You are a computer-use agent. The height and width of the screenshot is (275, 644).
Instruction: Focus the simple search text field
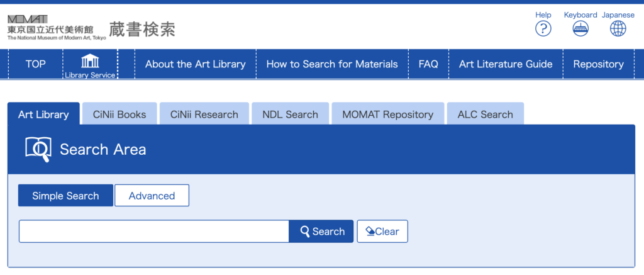point(154,232)
